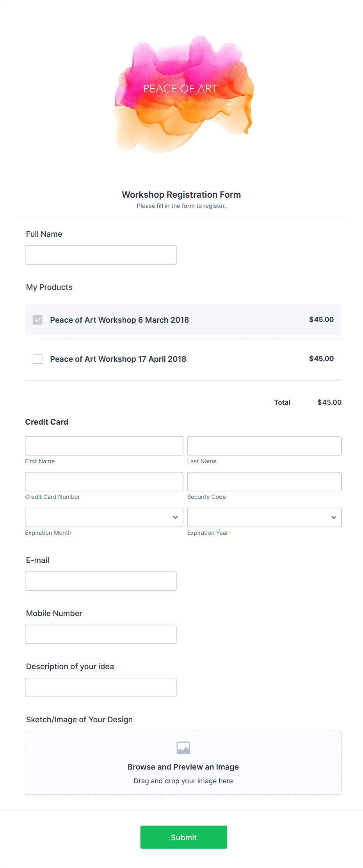Expand the month dropdown under Credit Card
The image size is (363, 868).
tap(103, 517)
